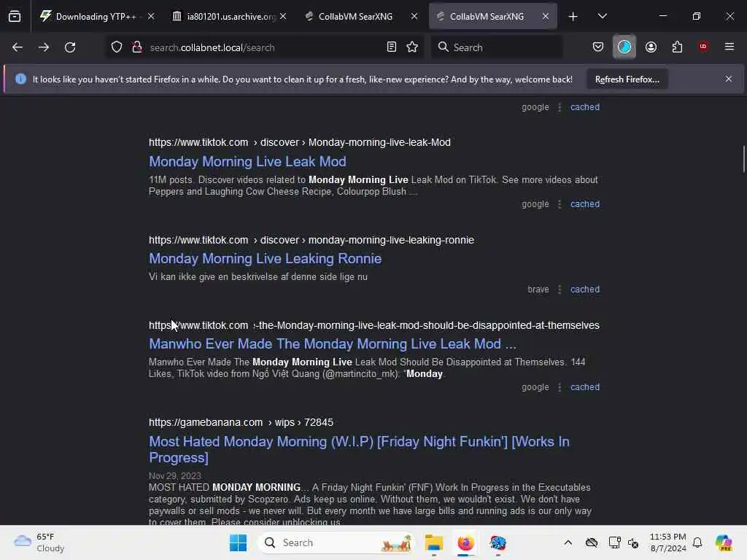Close Downloading YTP++ tab
Screen dimensions: 747x560
pyautogui.click(x=151, y=16)
